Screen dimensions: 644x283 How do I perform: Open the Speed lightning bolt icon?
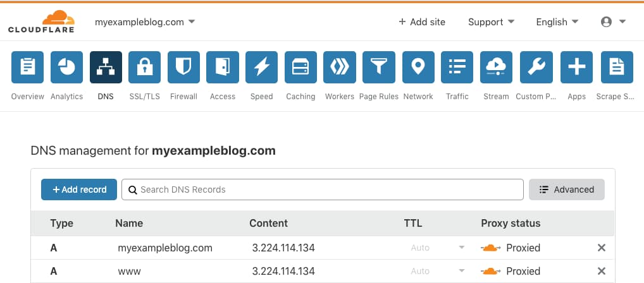click(x=262, y=67)
